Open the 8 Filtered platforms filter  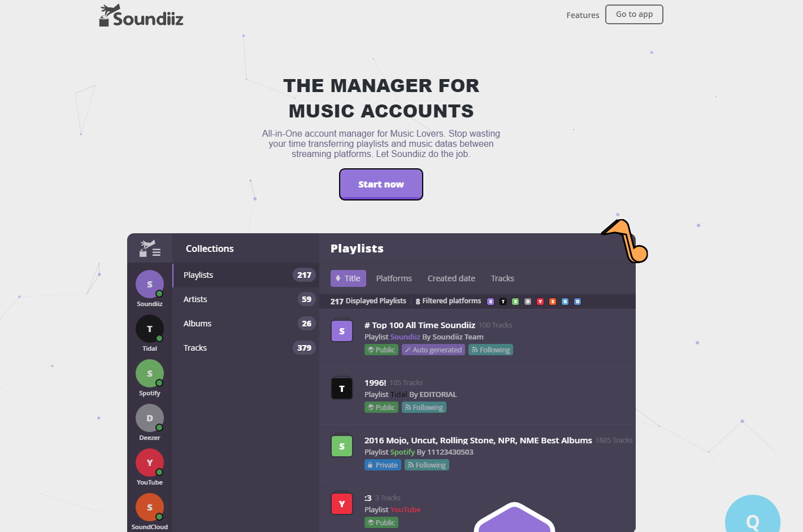pos(448,301)
